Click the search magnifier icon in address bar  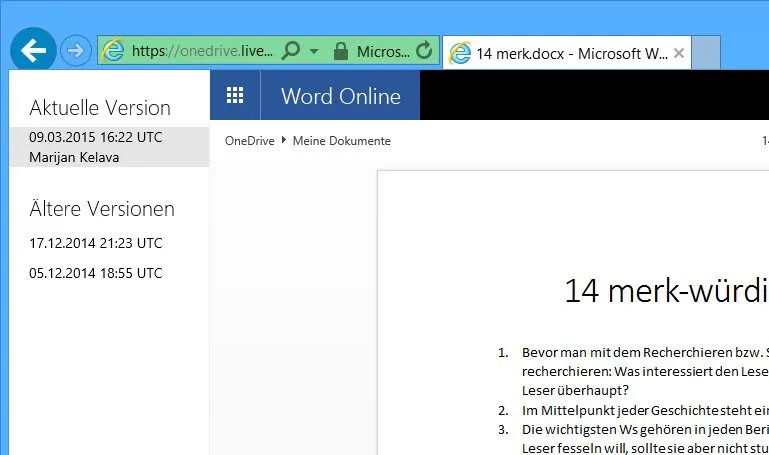click(291, 50)
